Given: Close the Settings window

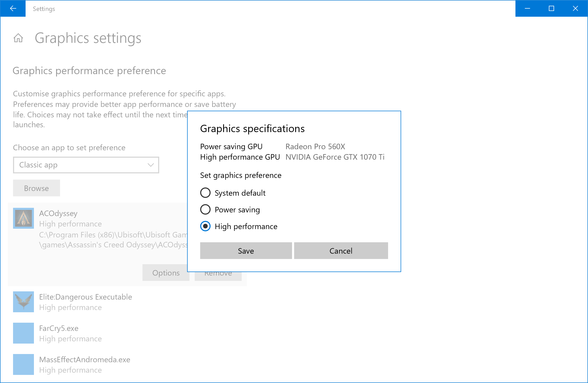Looking at the screenshot, I should pyautogui.click(x=575, y=8).
